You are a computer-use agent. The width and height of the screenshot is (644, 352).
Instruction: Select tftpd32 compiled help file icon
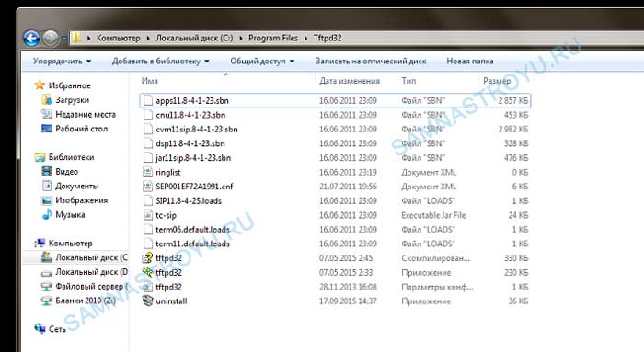pyautogui.click(x=147, y=258)
